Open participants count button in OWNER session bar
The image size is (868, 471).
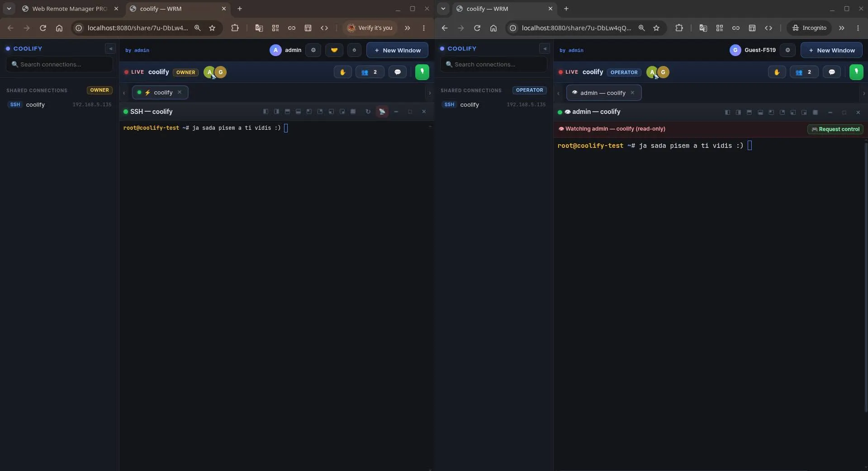[x=370, y=72]
